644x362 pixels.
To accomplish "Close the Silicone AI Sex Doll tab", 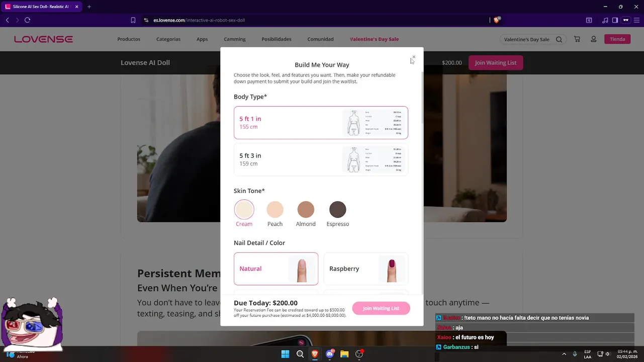I will pos(77,7).
